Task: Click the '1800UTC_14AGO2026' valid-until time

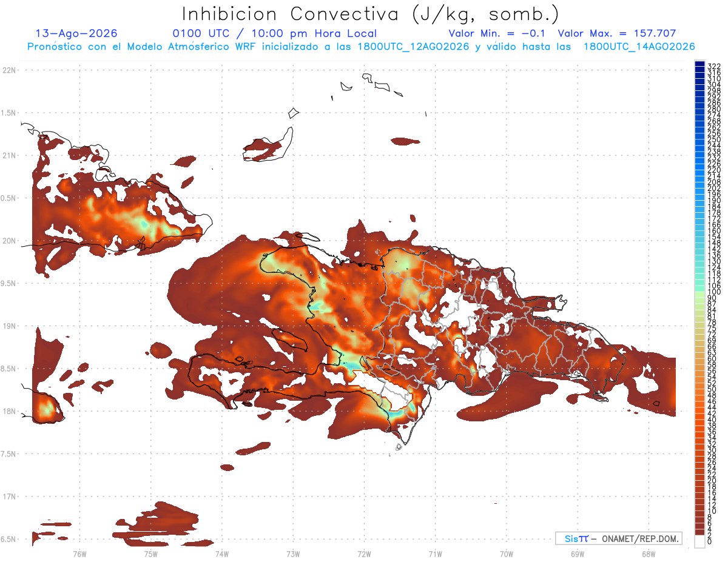Action: 639,47
